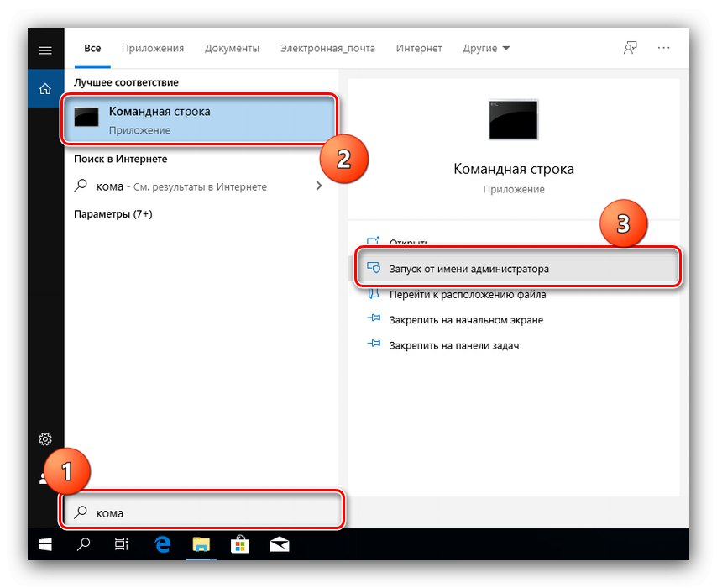This screenshot has height=588, width=717.
Task: Click the Command Prompt icon in best match
Action: tap(86, 117)
